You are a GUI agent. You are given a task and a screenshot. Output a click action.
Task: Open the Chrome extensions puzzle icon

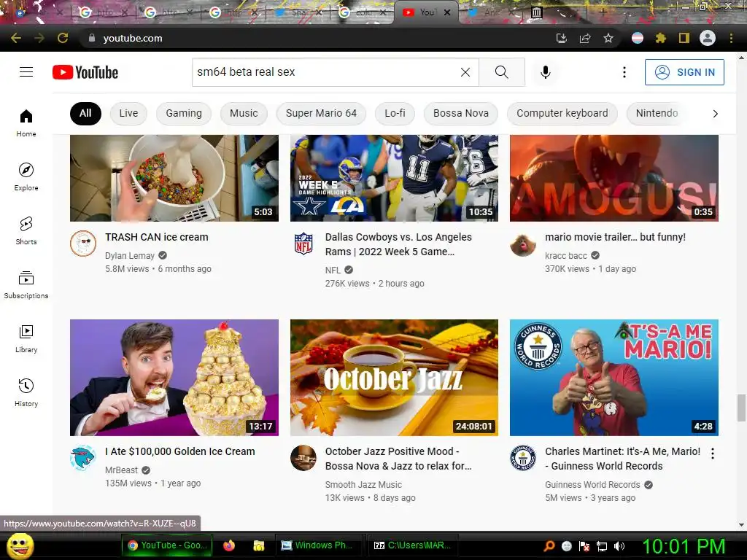tap(661, 38)
